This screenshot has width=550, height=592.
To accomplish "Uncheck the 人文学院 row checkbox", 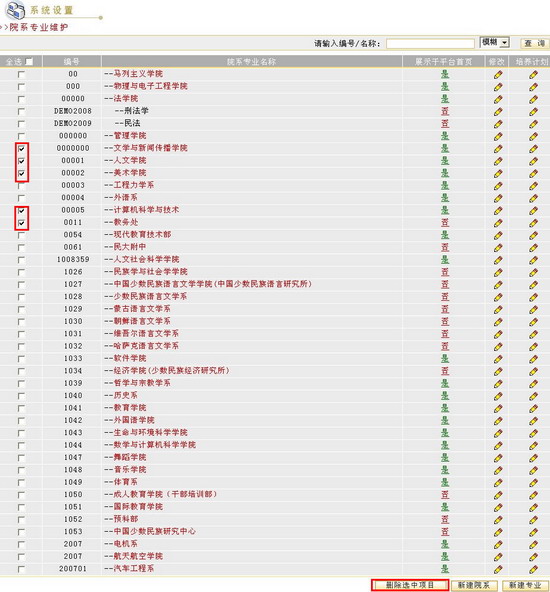I will pyautogui.click(x=22, y=161).
